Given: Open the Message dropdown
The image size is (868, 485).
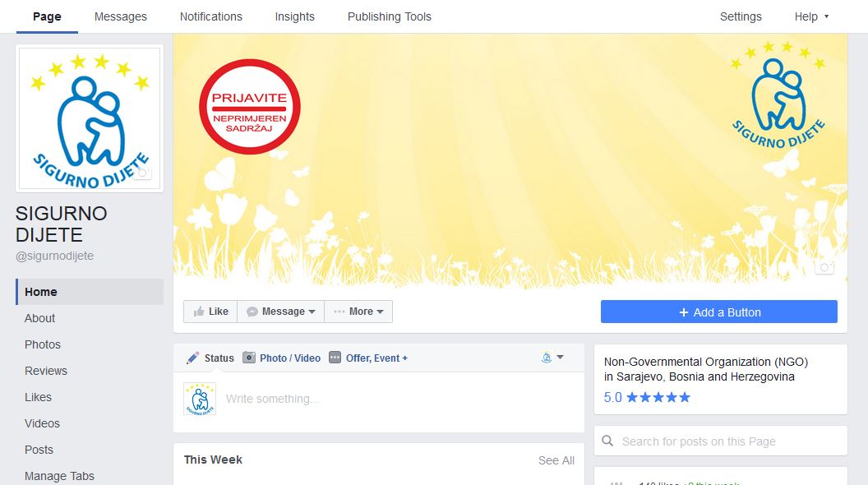Looking at the screenshot, I should tap(281, 312).
